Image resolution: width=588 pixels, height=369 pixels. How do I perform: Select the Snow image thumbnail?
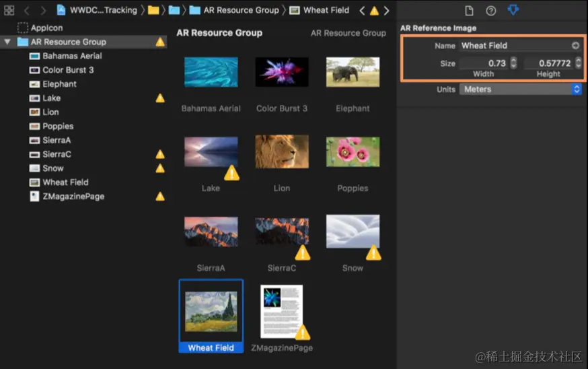tap(353, 231)
